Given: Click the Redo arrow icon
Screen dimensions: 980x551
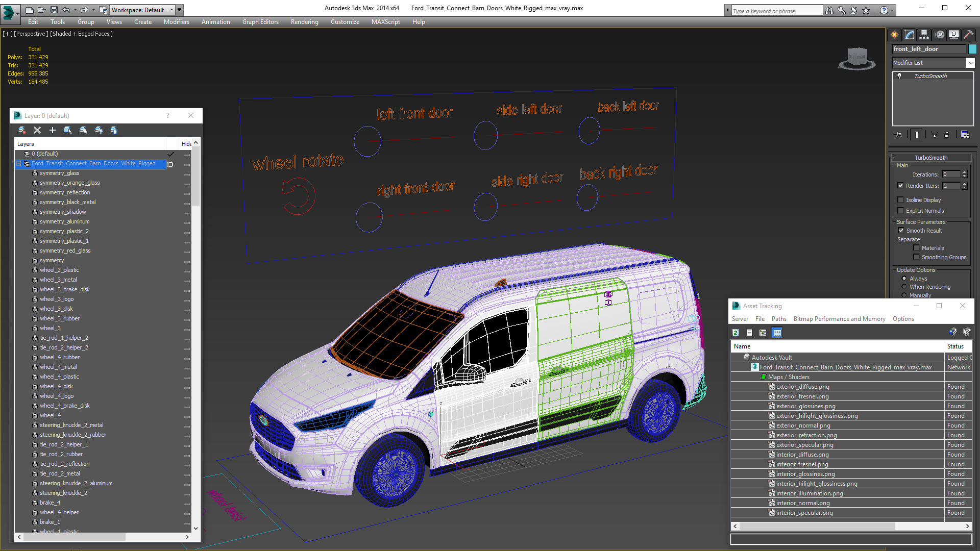Looking at the screenshot, I should click(x=84, y=10).
